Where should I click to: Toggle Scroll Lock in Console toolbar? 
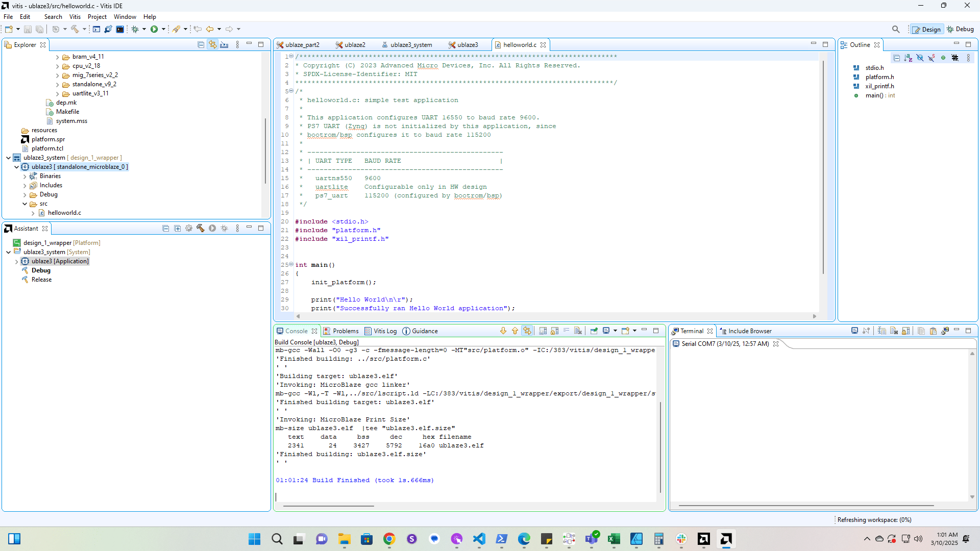point(554,331)
